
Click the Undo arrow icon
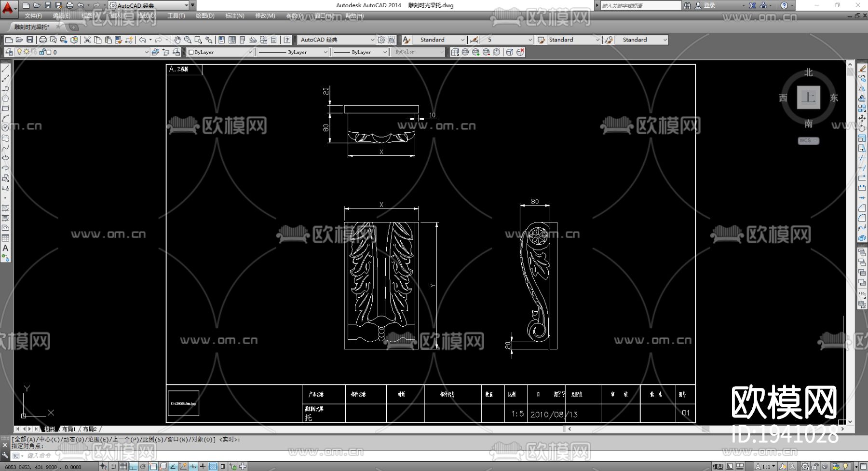click(x=142, y=40)
